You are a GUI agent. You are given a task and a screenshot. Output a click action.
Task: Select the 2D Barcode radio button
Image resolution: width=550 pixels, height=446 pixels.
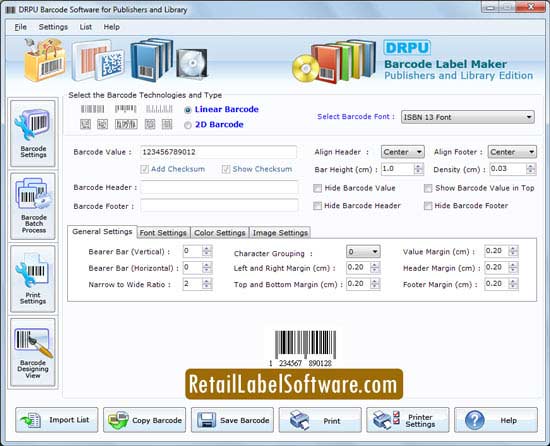click(x=188, y=125)
